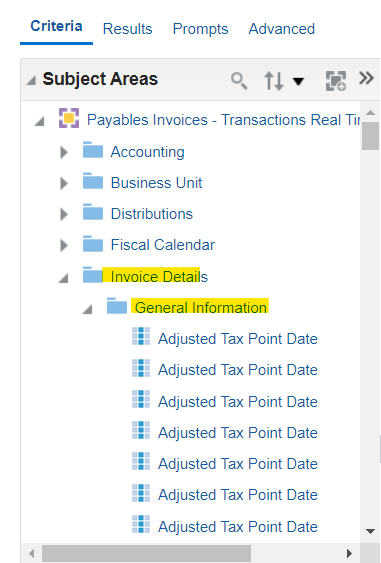Expand the Accounting folder
This screenshot has height=563, width=381.
pyautogui.click(x=64, y=152)
